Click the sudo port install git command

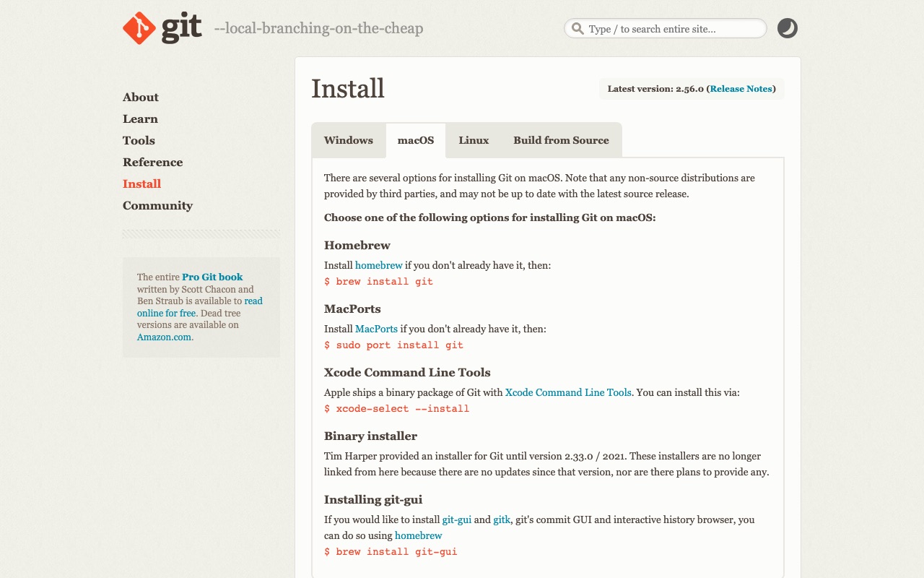tap(394, 345)
